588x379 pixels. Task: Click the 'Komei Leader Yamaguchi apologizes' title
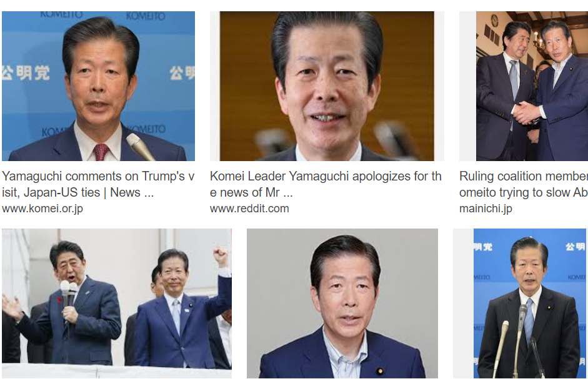click(x=326, y=176)
